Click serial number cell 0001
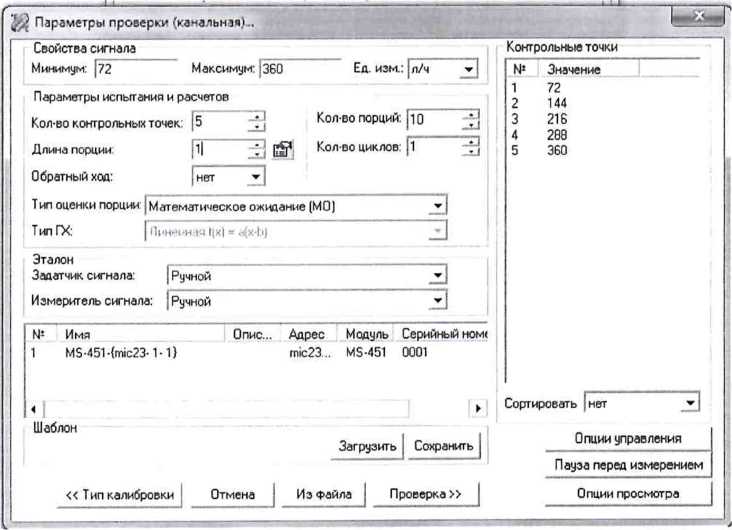The image size is (732, 530). click(x=415, y=352)
